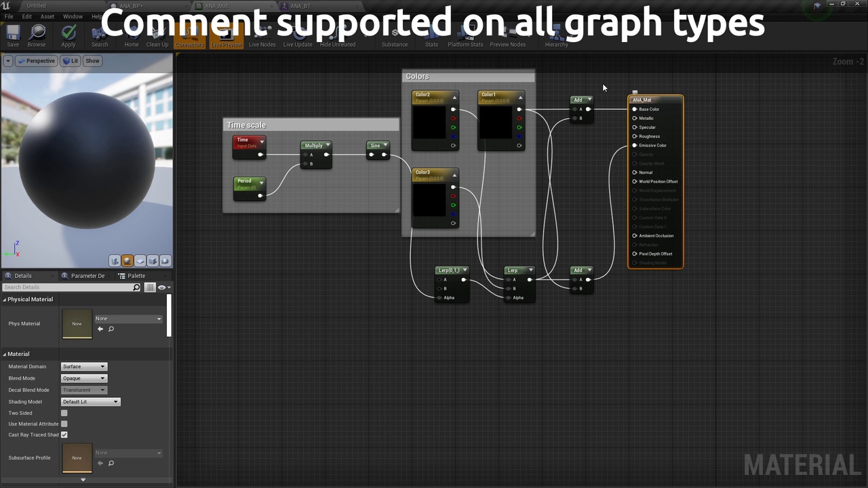
Task: Open the File menu
Action: pos(9,16)
